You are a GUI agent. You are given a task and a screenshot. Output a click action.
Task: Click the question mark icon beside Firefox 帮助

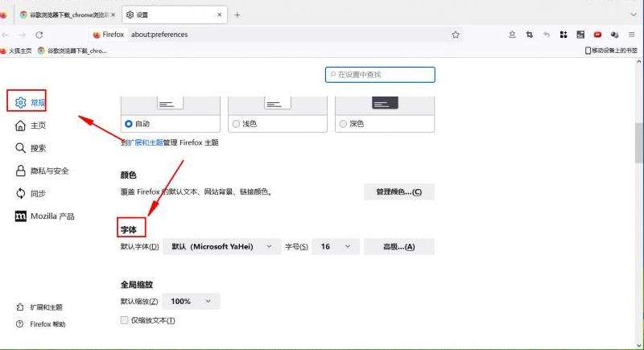tap(19, 323)
